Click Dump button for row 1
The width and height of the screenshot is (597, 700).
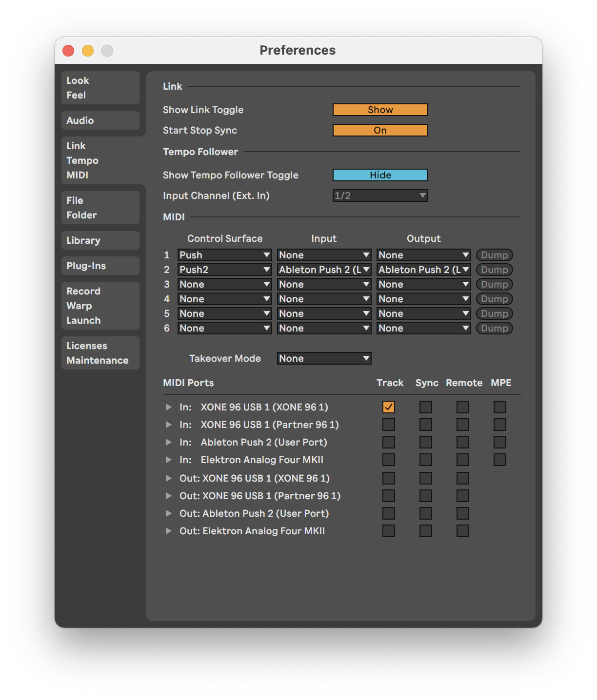pos(495,255)
